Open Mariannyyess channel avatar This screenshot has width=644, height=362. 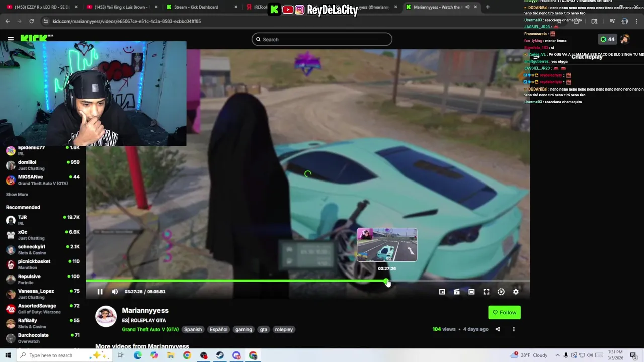coord(106,317)
